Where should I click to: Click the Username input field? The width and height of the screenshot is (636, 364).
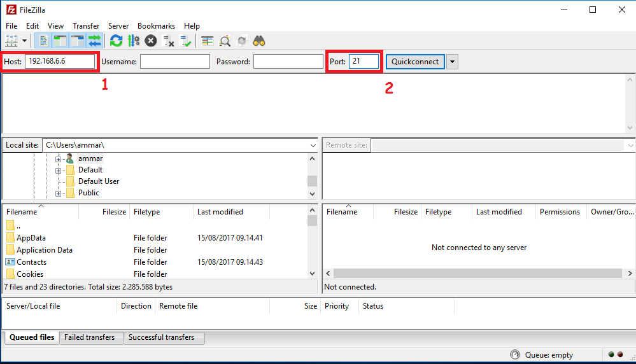pyautogui.click(x=175, y=62)
